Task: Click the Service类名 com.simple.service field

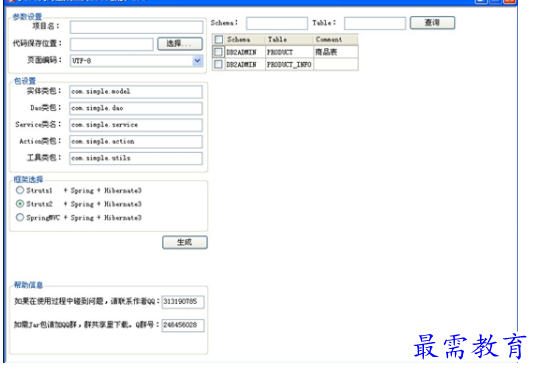Action: [x=136, y=125]
